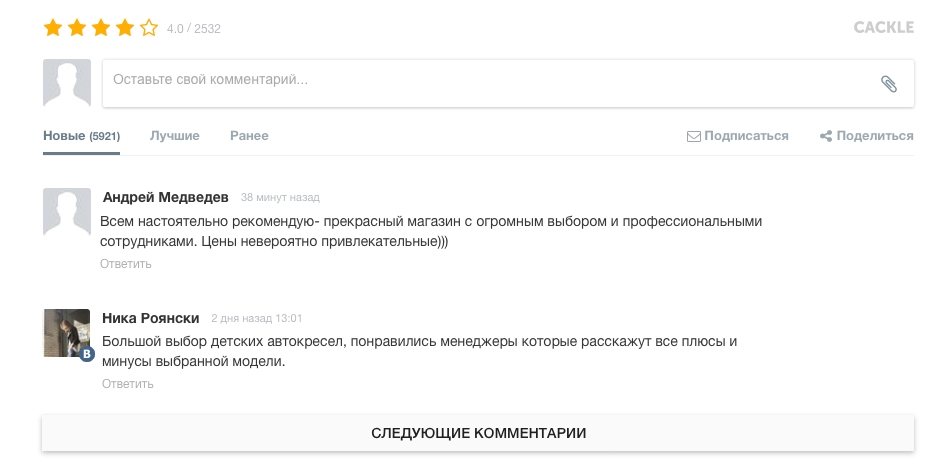Click the 4.0 / 2532 rating count
The width and height of the screenshot is (946, 474).
click(194, 29)
